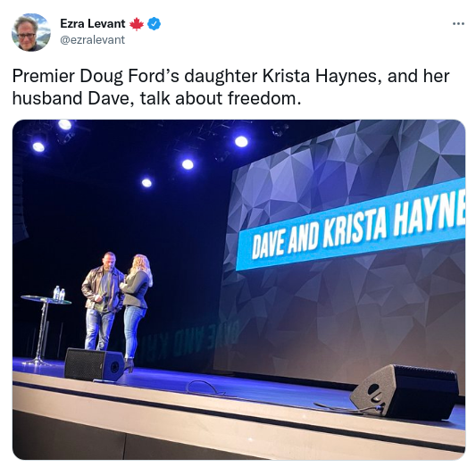Image resolution: width=476 pixels, height=467 pixels.
Task: Click the small stage monitor near the couple
Action: (x=95, y=364)
